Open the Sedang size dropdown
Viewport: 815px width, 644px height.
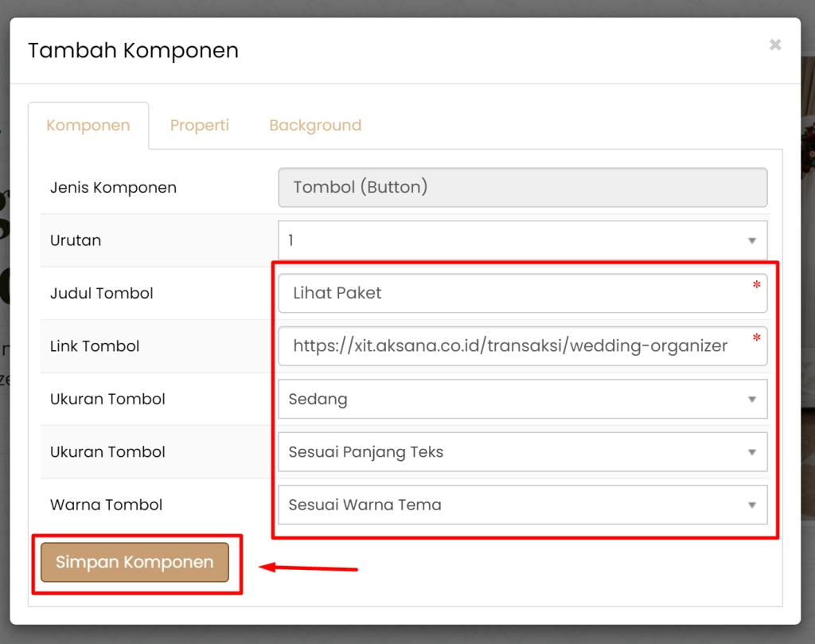click(522, 399)
